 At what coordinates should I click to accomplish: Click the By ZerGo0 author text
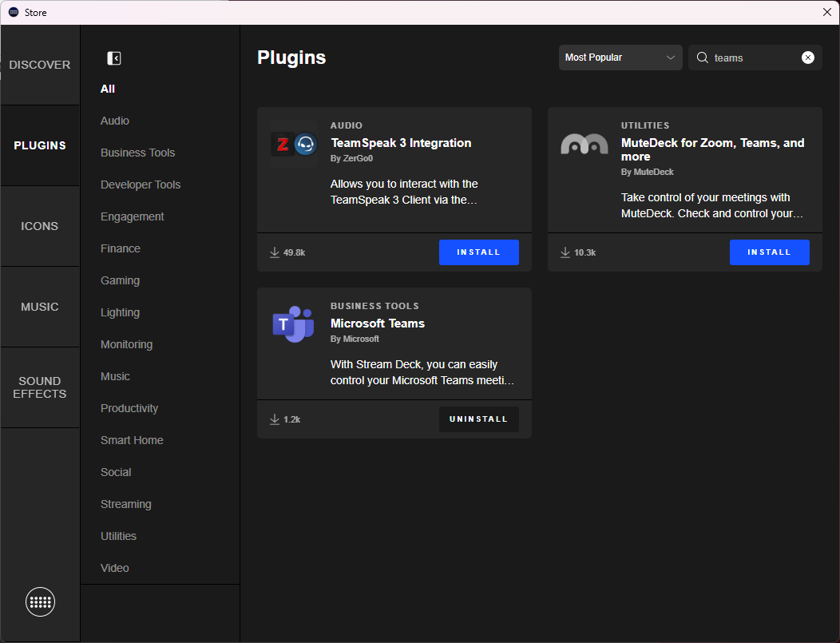[351, 159]
